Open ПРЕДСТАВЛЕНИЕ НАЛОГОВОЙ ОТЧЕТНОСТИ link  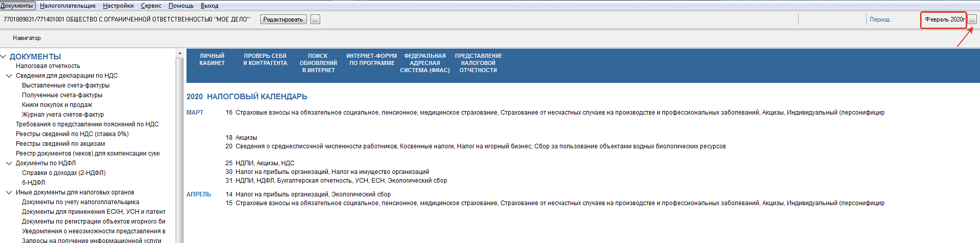tap(478, 63)
